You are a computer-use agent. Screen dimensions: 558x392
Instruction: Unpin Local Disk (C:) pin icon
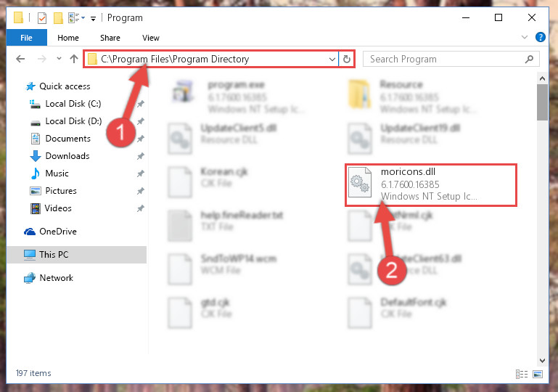point(141,104)
